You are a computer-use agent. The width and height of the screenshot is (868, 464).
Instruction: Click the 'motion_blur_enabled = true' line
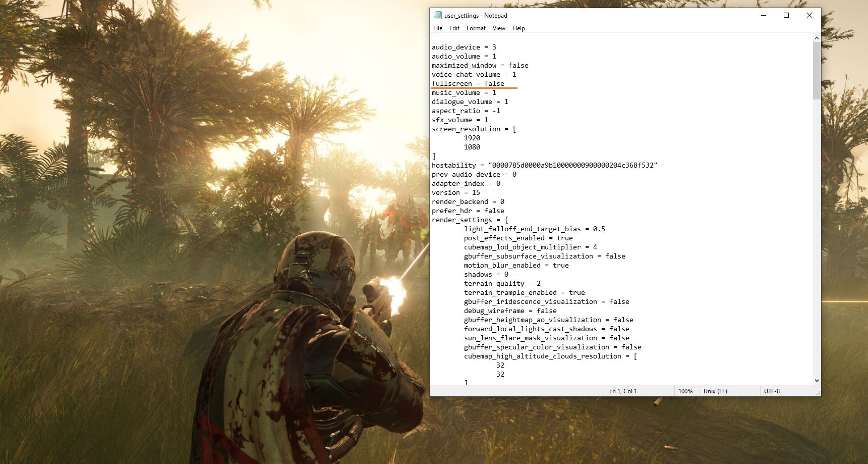coord(516,265)
